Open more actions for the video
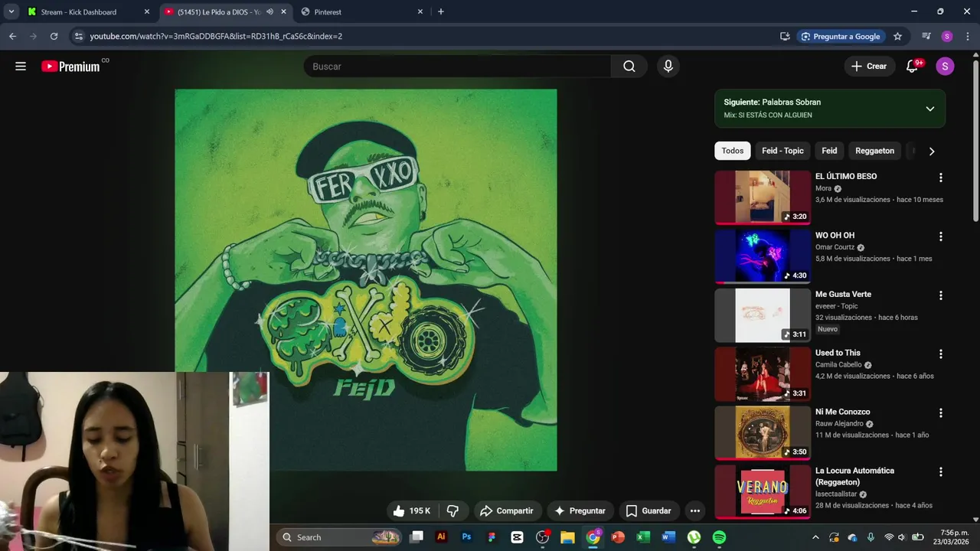 click(x=695, y=510)
